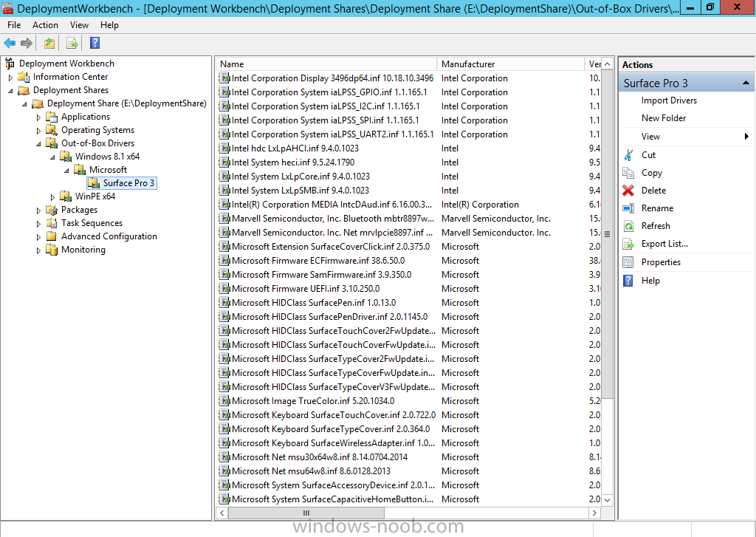Select Microsoft Keyboard SurfaceTypeCover.inf row
Image resolution: width=756 pixels, height=537 pixels.
[x=409, y=429]
